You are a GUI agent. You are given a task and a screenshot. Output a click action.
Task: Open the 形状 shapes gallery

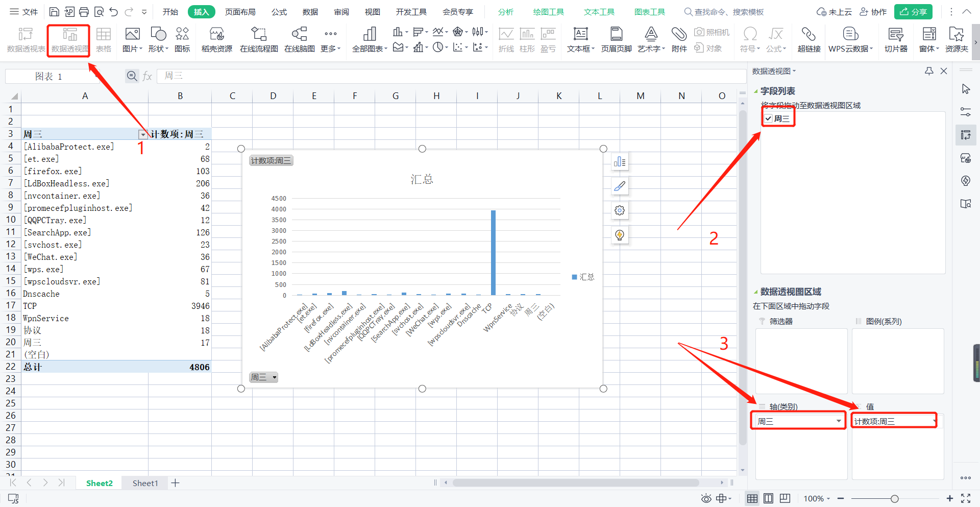(x=158, y=40)
